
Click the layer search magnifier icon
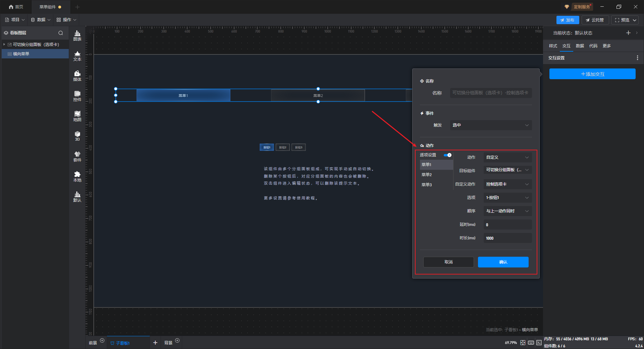click(x=61, y=33)
